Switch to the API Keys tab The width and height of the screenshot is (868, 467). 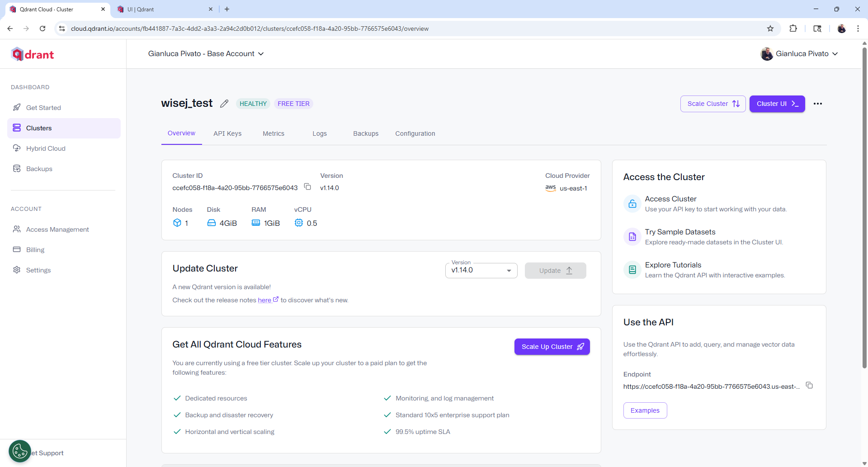[227, 133]
